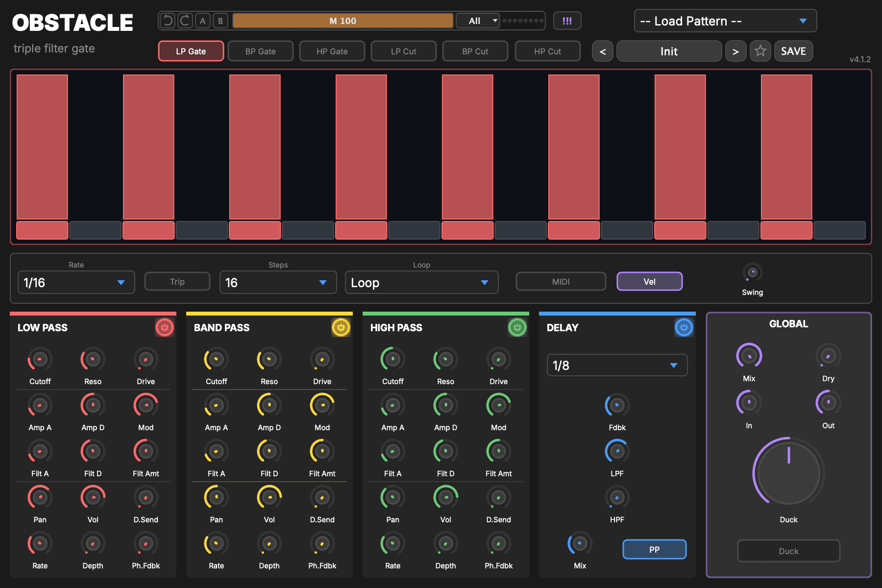
Task: Switch to the HP Cut tab
Action: (547, 51)
